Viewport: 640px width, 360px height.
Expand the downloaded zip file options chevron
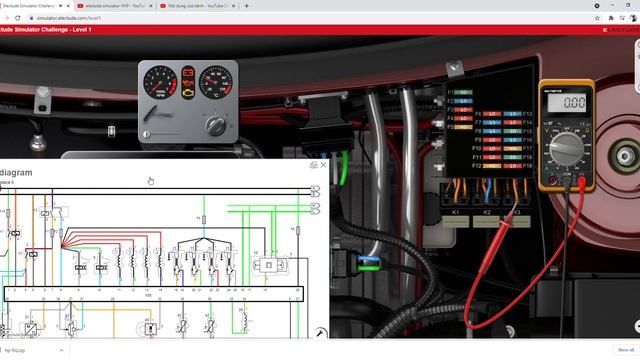pyautogui.click(x=61, y=350)
